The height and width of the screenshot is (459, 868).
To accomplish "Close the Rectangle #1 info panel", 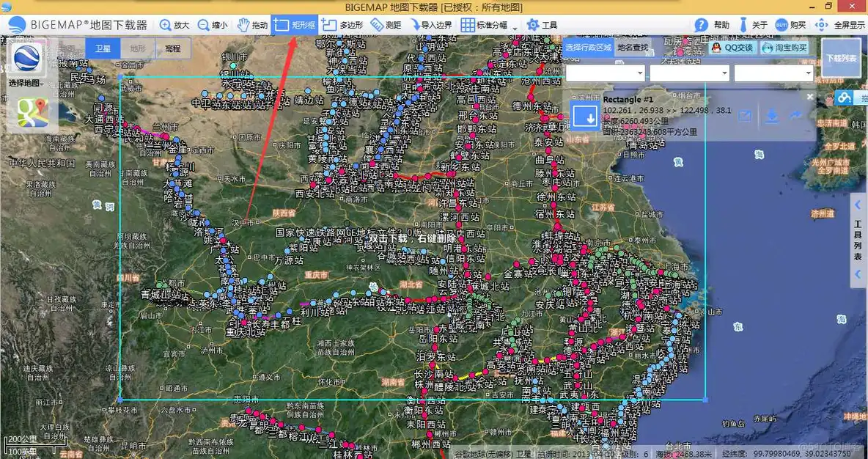I will tap(810, 96).
